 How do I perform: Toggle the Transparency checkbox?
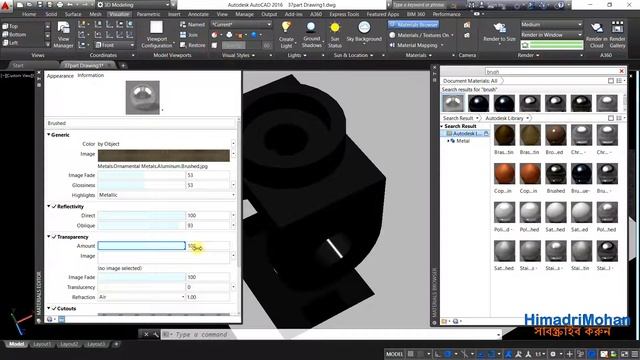point(54,237)
